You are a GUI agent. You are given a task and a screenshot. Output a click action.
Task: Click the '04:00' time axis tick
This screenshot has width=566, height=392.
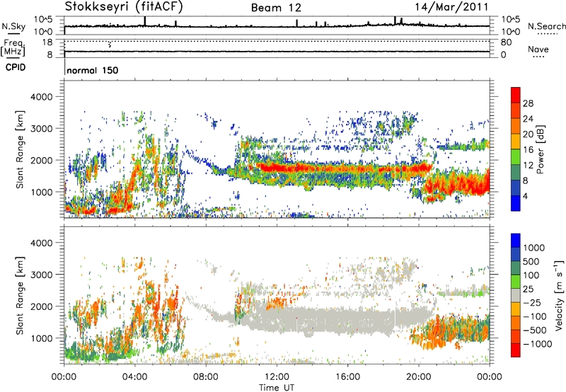[135, 377]
